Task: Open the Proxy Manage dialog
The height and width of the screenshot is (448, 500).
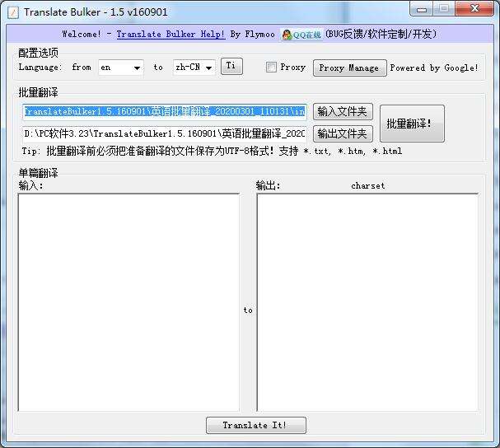Action: (x=350, y=68)
